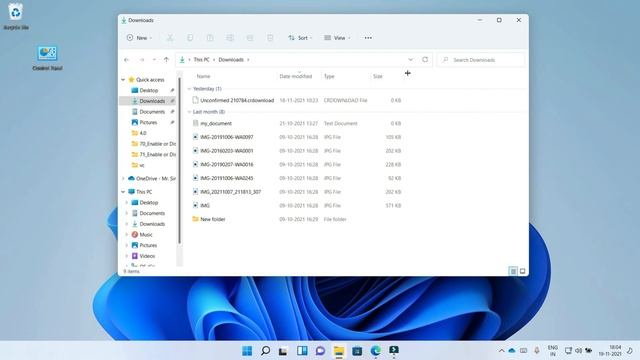640x360 pixels.
Task: Select Videos under This PC
Action: pos(147,256)
